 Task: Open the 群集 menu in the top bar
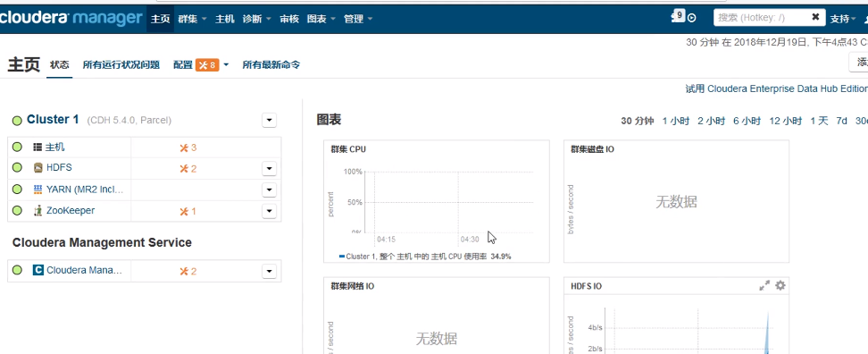192,19
